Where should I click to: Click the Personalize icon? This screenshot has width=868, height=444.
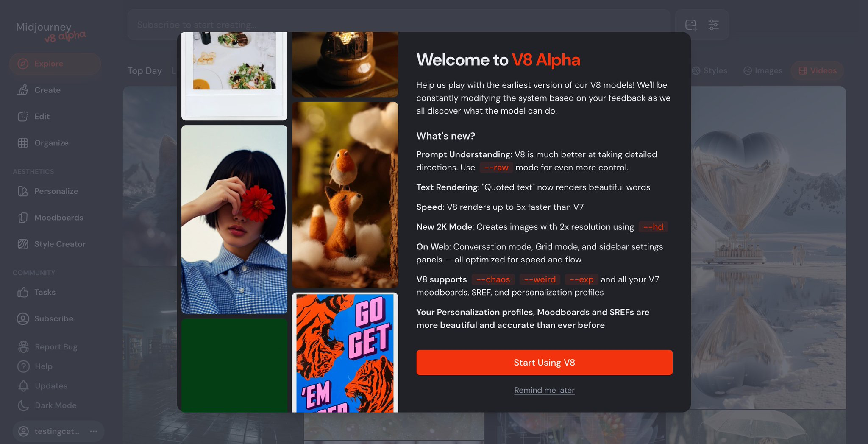(23, 191)
